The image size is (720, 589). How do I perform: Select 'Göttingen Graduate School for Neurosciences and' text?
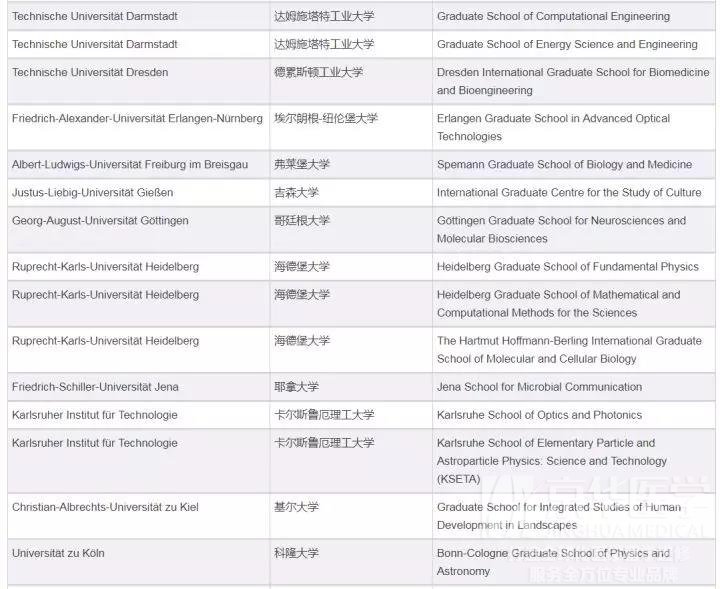[561, 220]
